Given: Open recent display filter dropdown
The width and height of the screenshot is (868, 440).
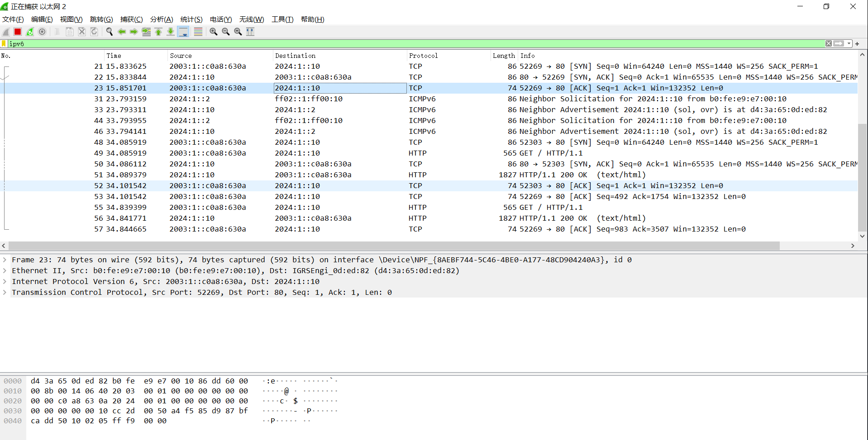Looking at the screenshot, I should (849, 43).
